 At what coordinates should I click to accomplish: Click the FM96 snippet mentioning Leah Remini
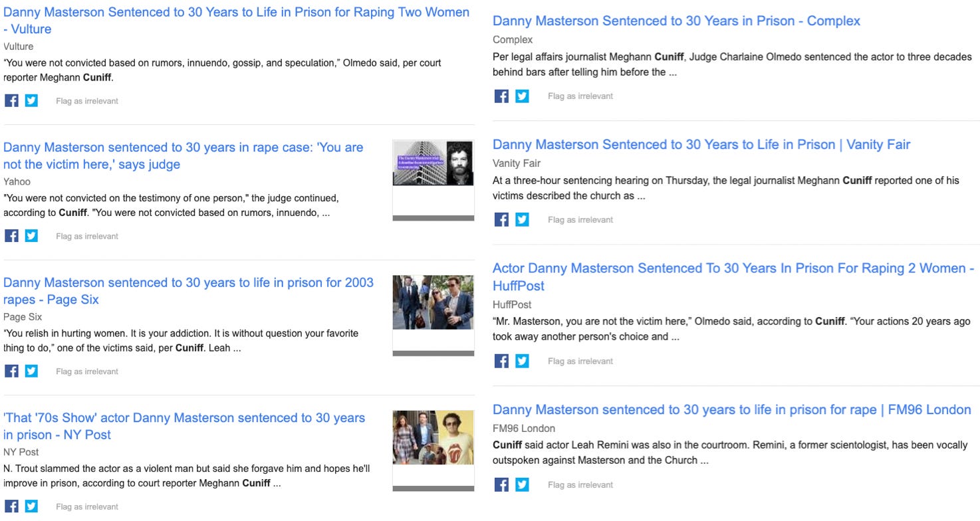(730, 453)
